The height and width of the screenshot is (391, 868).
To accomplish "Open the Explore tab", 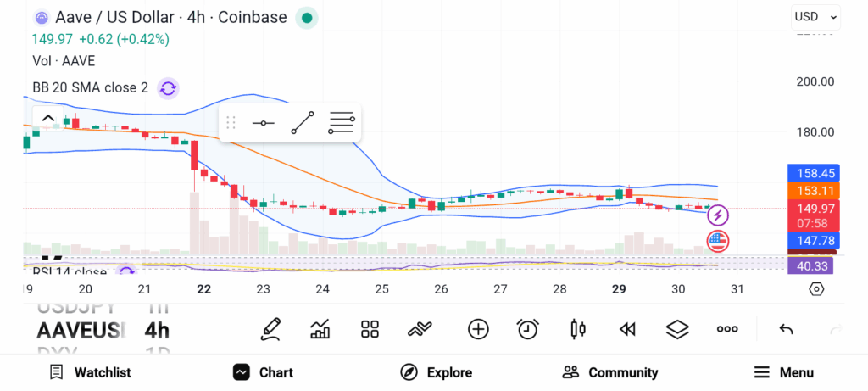I will 437,372.
